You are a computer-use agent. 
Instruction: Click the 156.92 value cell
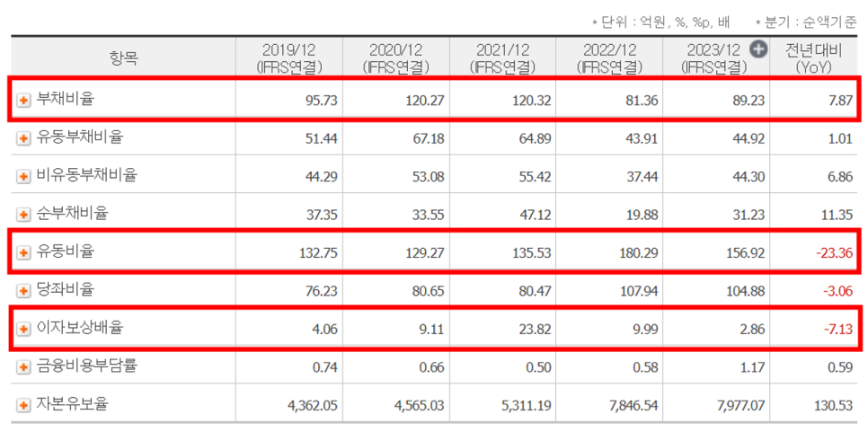tap(745, 253)
